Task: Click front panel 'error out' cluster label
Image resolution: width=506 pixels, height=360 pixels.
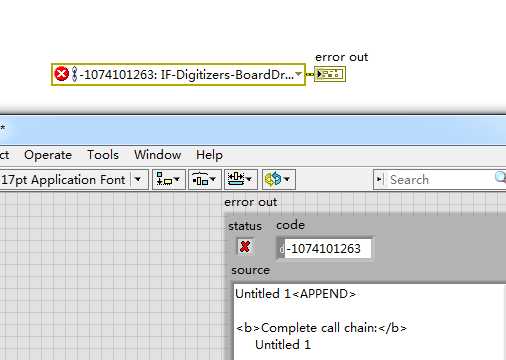Action: [250, 202]
